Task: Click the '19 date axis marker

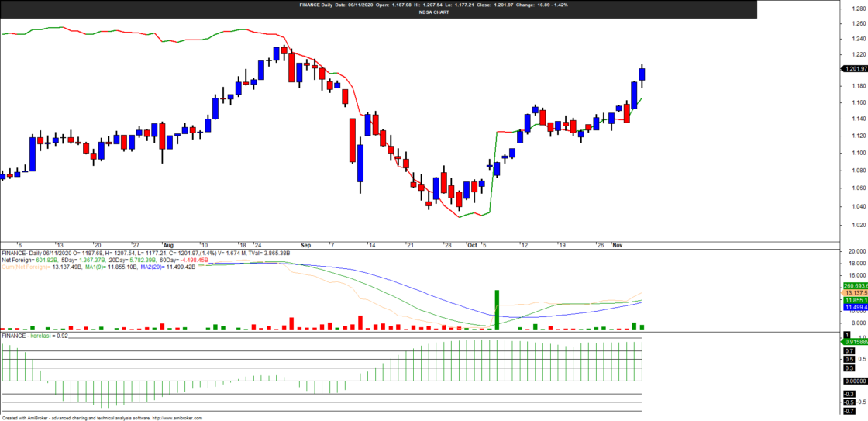Action: tap(561, 245)
